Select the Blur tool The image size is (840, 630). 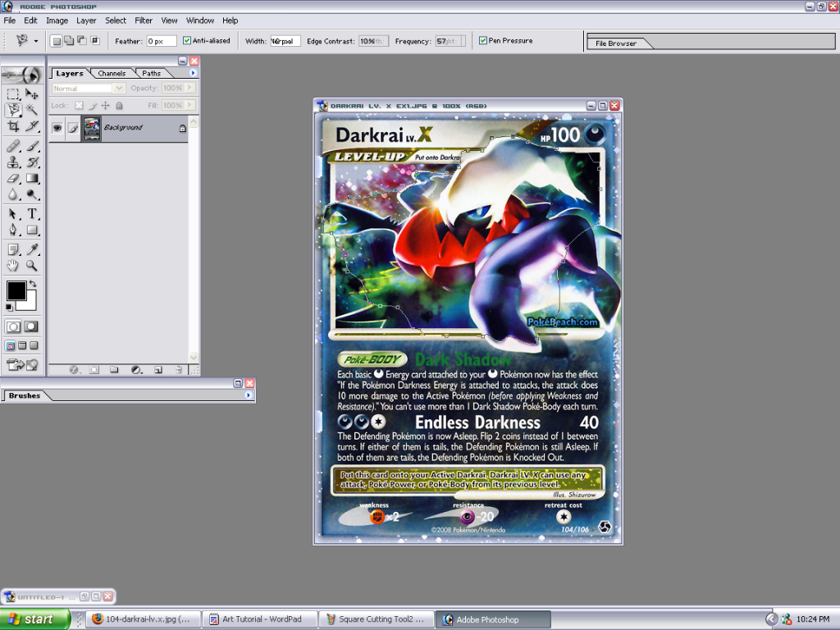(x=13, y=194)
